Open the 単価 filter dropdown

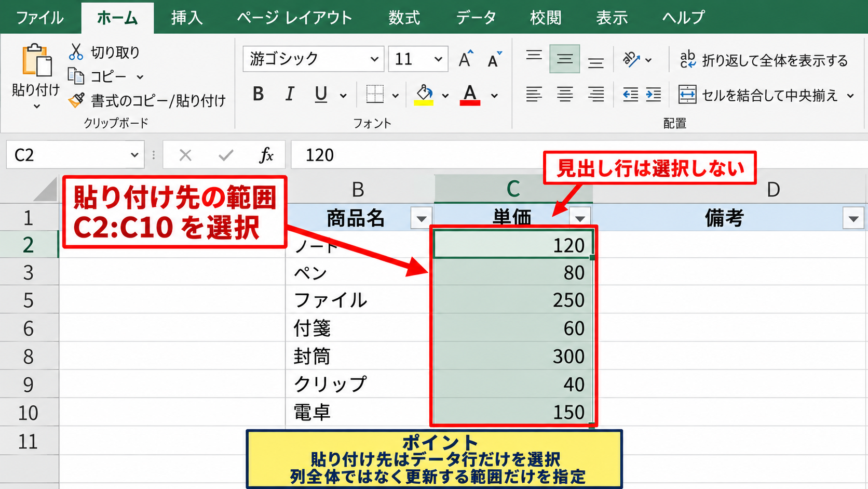[580, 218]
